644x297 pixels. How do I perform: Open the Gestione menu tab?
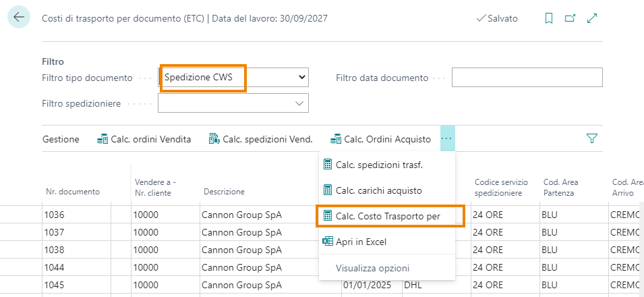(61, 139)
